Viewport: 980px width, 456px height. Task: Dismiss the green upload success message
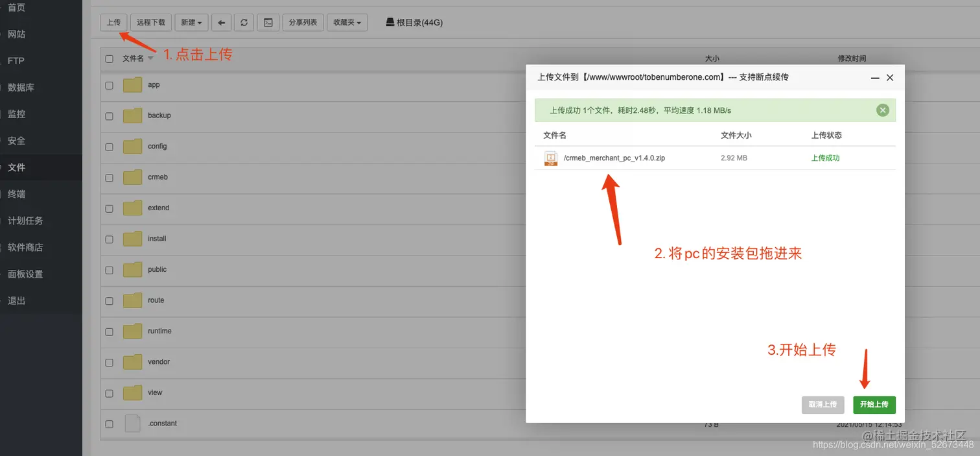click(x=883, y=110)
